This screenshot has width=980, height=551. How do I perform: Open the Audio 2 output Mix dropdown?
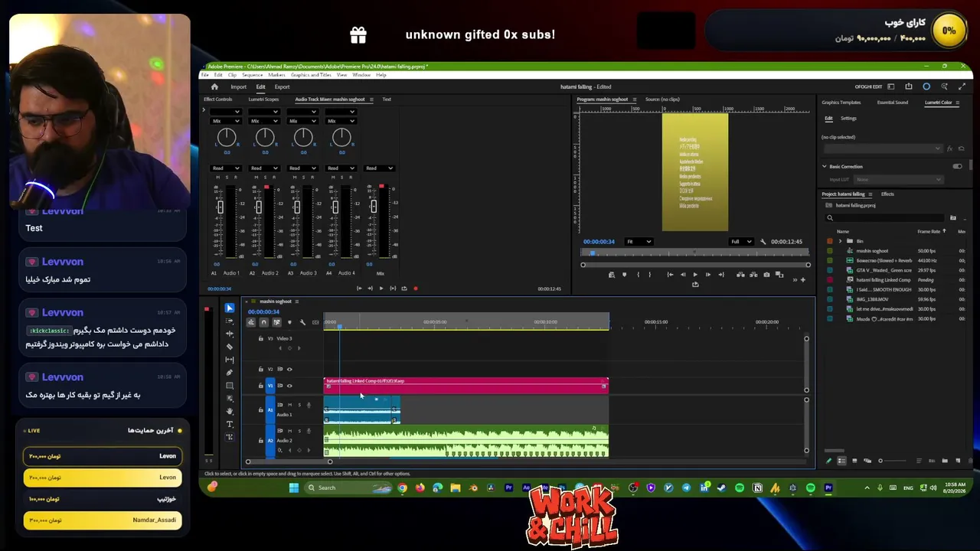[264, 121]
